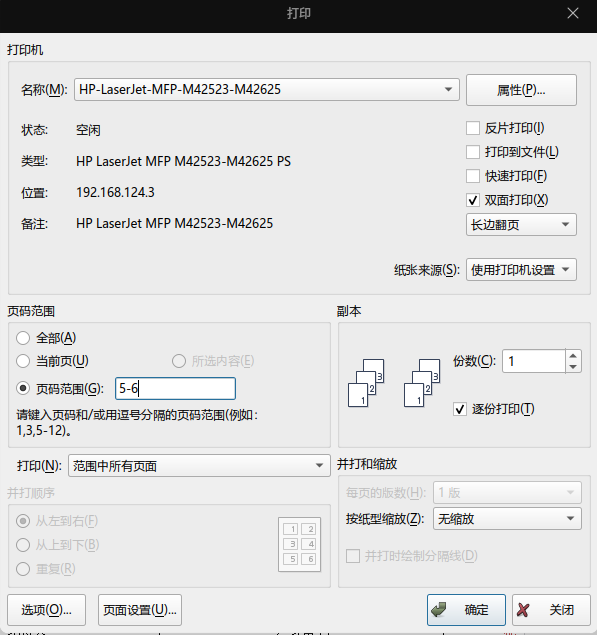Open the 打印(N) 范围中所有页面 dropdown
The width and height of the screenshot is (597, 635).
199,466
